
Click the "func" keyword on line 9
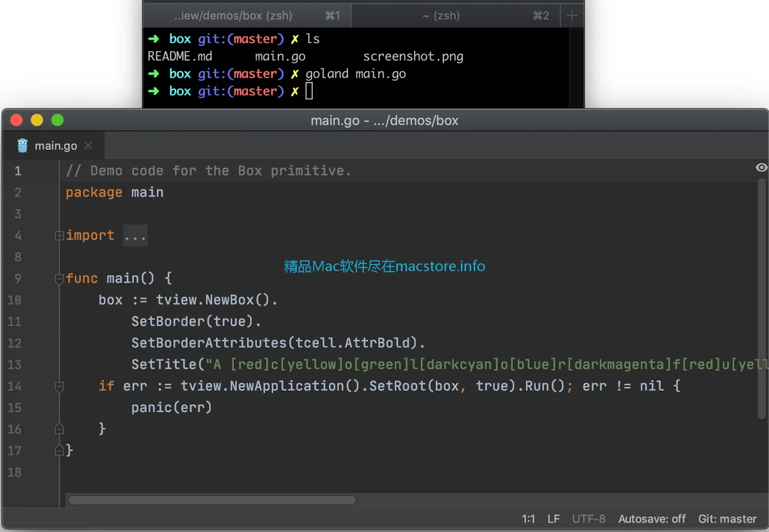[82, 278]
